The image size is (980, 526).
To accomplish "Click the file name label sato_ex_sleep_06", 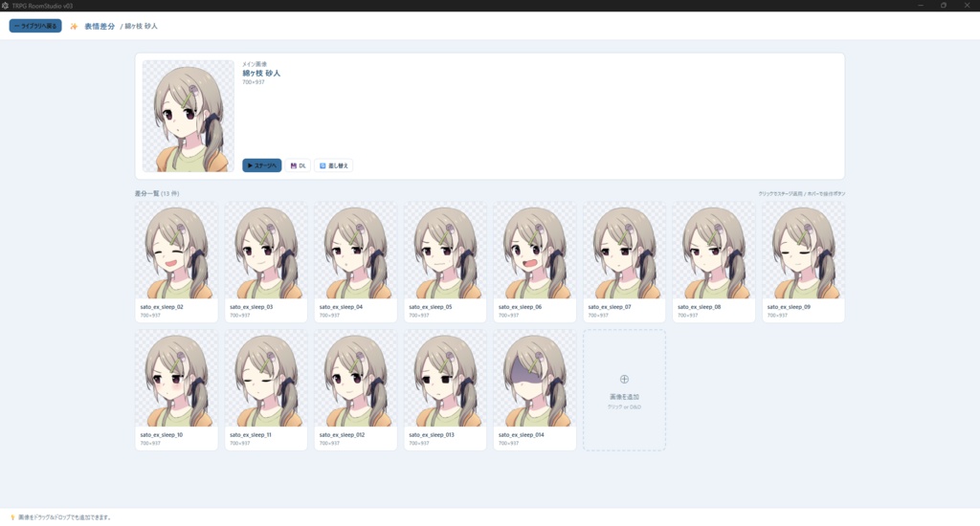I will [x=520, y=307].
